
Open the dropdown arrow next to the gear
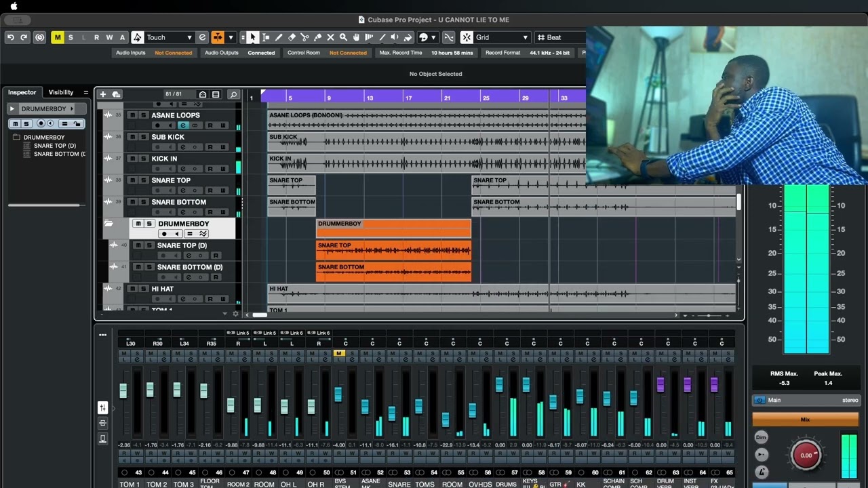[225, 314]
